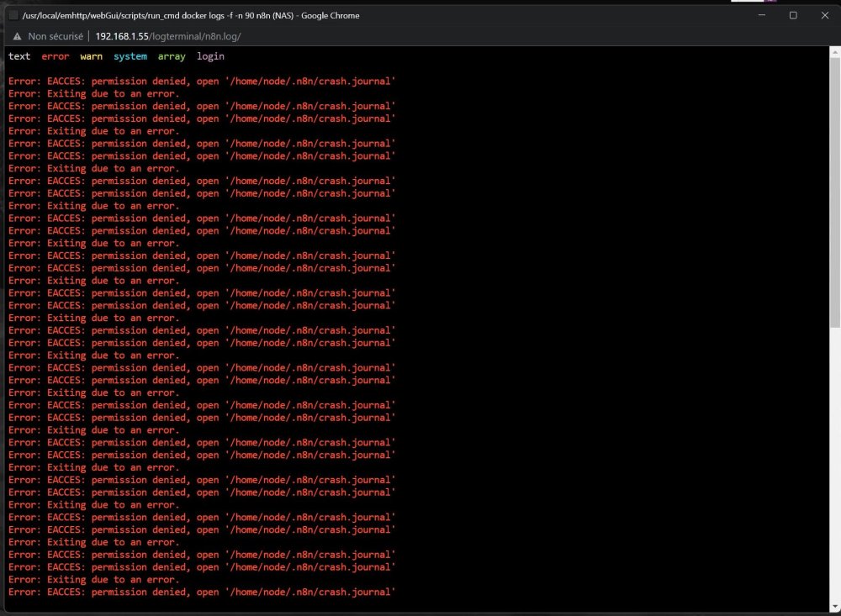The image size is (841, 616).
Task: Minimize the Chrome log window
Action: tap(762, 16)
